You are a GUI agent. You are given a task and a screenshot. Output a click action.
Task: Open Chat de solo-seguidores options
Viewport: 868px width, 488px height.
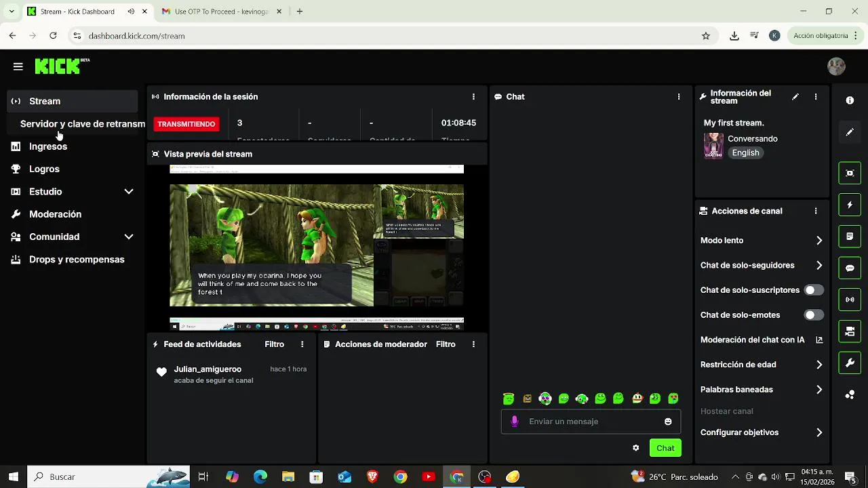coord(762,266)
